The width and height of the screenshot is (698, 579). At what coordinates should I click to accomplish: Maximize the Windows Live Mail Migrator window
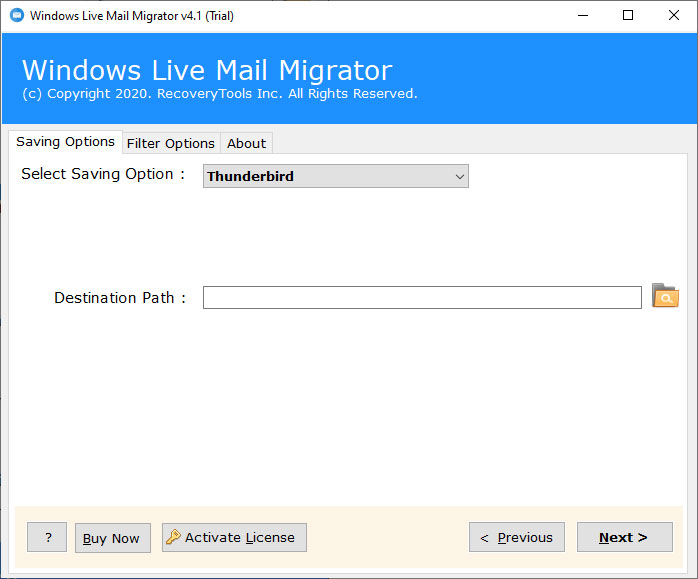(x=627, y=16)
